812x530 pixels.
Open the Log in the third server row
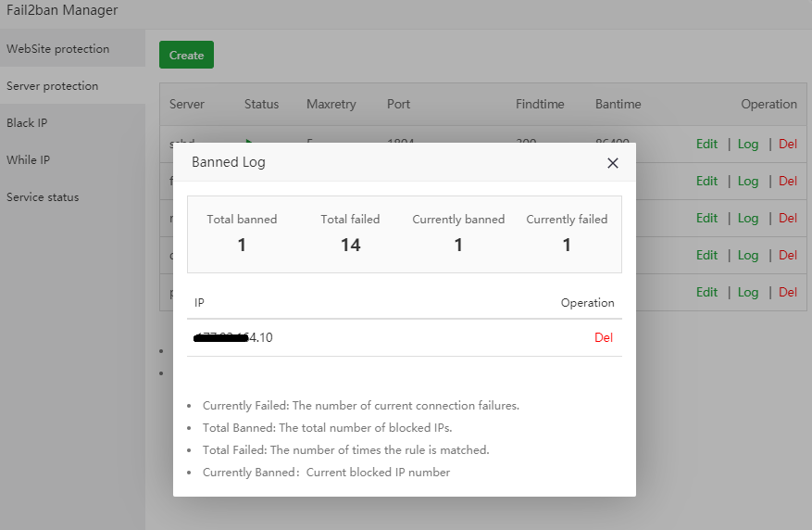pos(748,218)
